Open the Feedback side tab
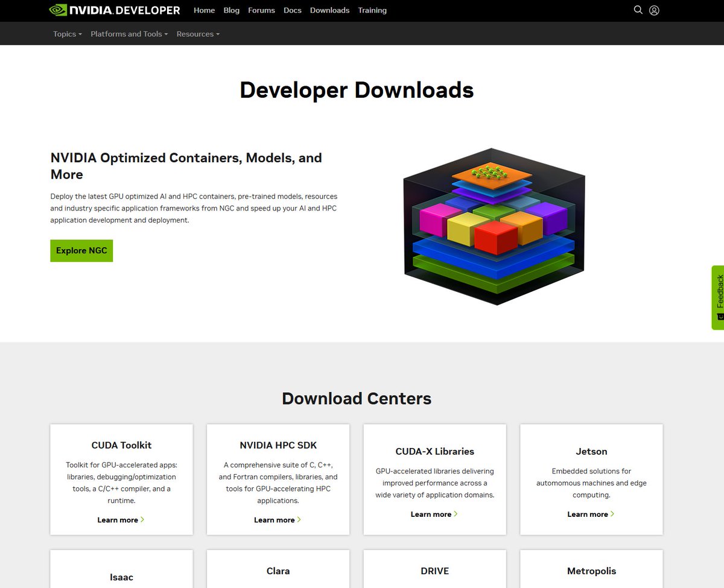Screen dimensions: 724x588 click(x=718, y=297)
